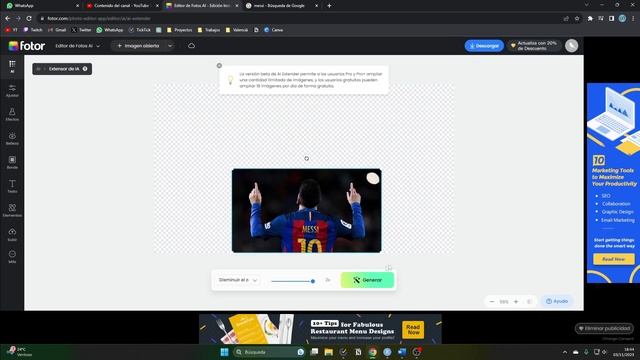
Task: Click Read Now on the restaurant menu ad
Action: [413, 329]
